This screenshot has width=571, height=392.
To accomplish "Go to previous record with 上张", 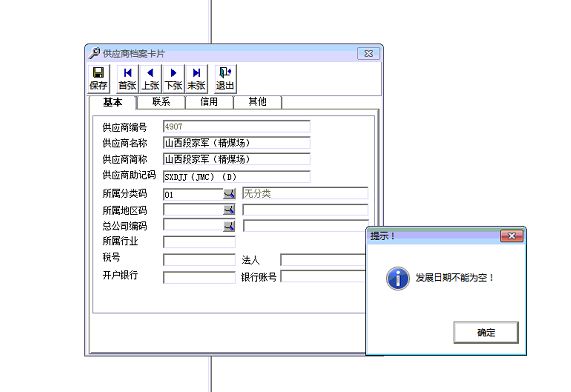I will 150,78.
